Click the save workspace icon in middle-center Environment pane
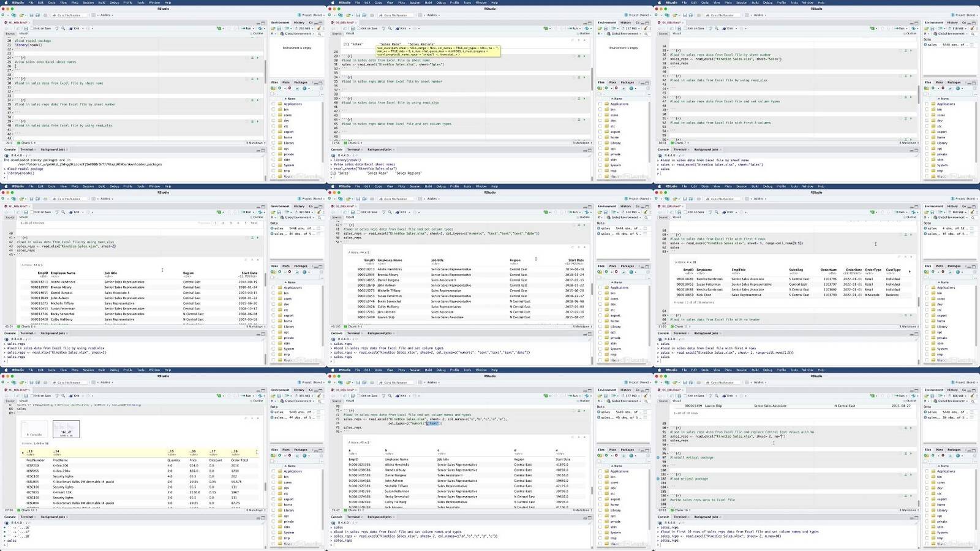 605,212
